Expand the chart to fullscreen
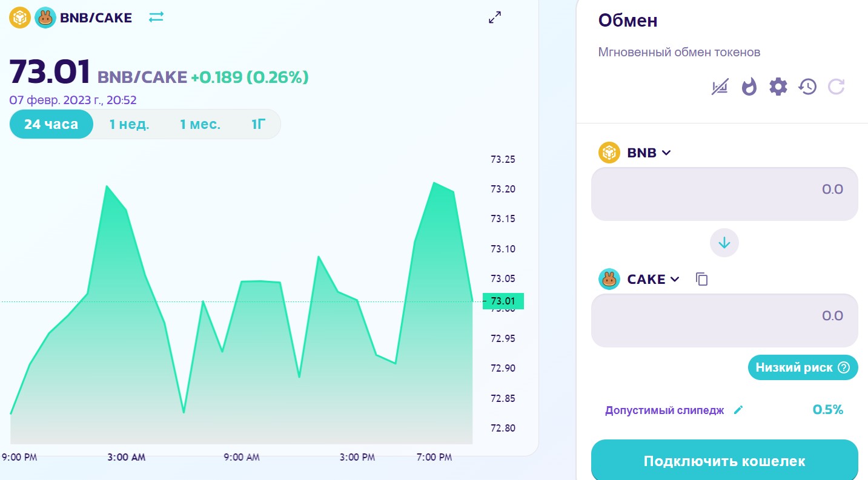 [495, 18]
